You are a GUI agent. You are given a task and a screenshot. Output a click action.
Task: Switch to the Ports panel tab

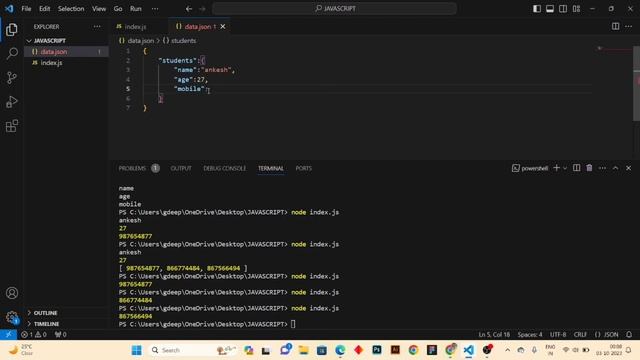(303, 168)
